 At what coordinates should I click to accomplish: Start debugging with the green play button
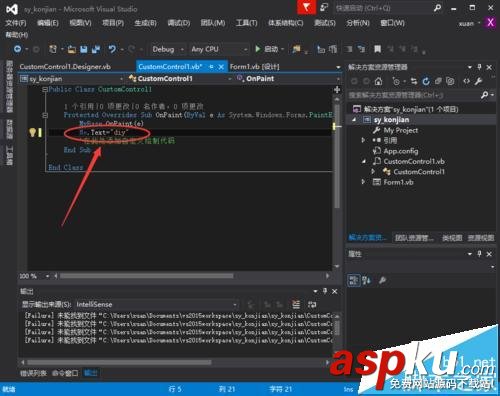pos(258,49)
